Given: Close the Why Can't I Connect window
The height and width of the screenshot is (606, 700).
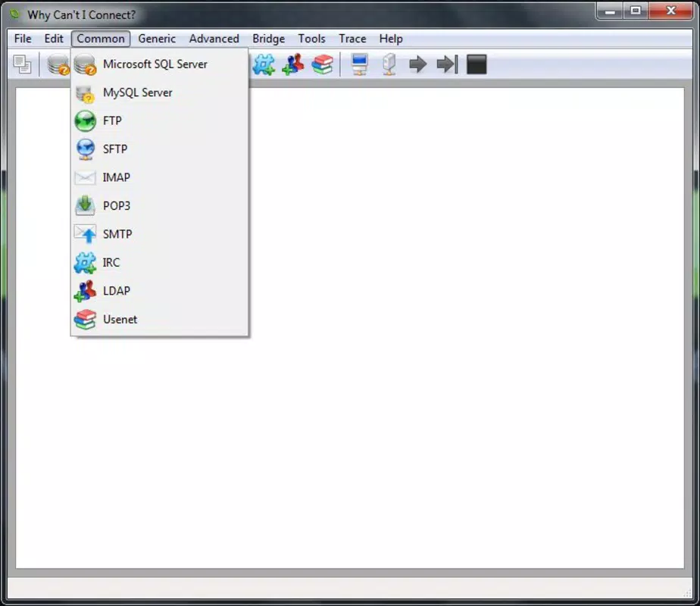Looking at the screenshot, I should [670, 11].
